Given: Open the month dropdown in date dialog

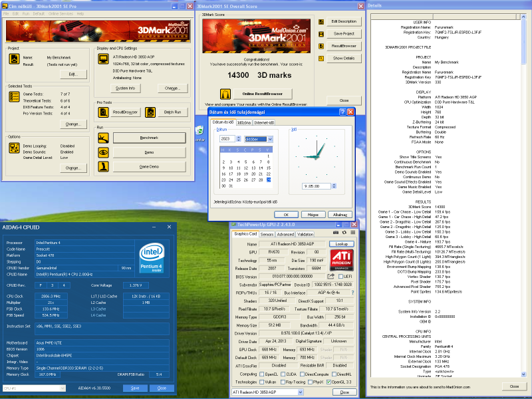Looking at the screenshot, I should [x=270, y=139].
